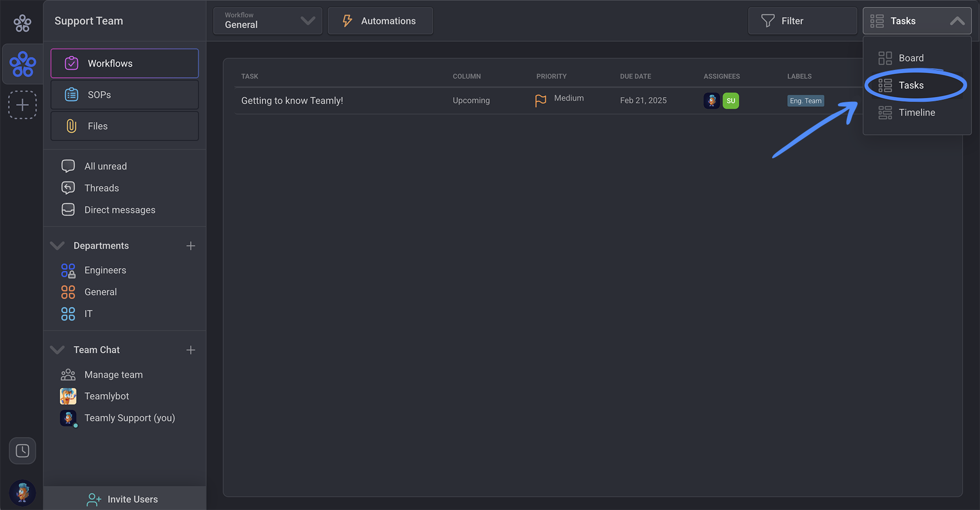Click the 'Eng. Team' label tag
The width and height of the screenshot is (980, 510).
pos(806,101)
